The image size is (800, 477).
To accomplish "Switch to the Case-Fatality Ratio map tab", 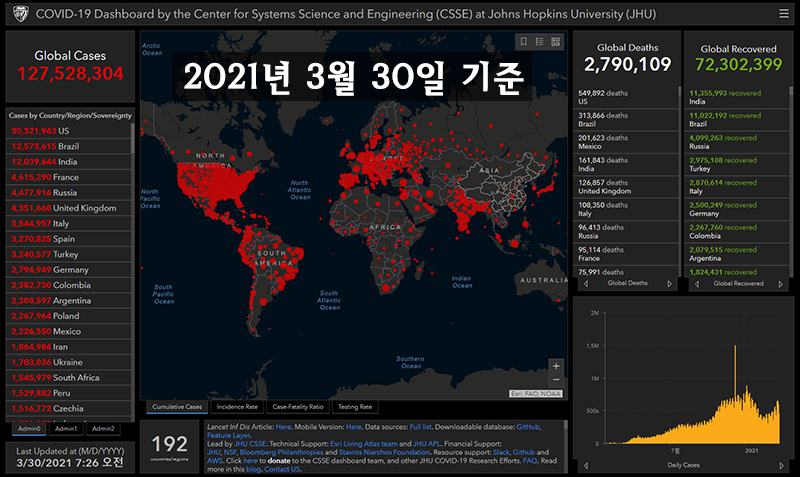I will 298,407.
